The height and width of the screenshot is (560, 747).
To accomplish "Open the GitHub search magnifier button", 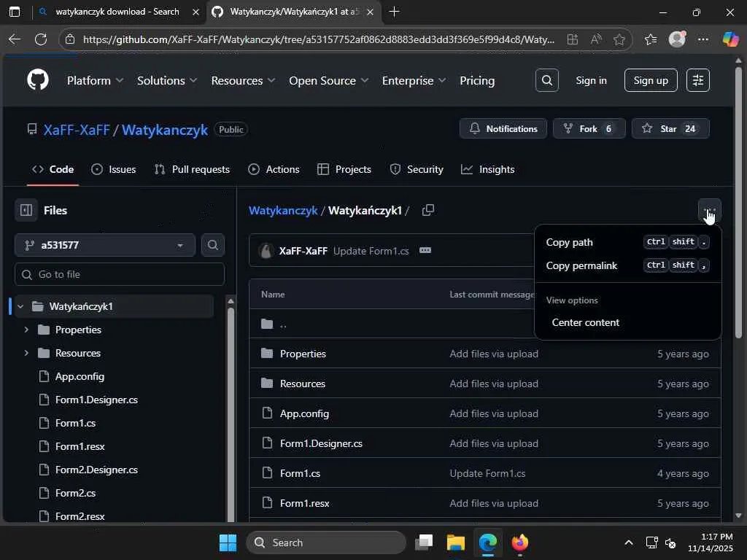I will 547,80.
